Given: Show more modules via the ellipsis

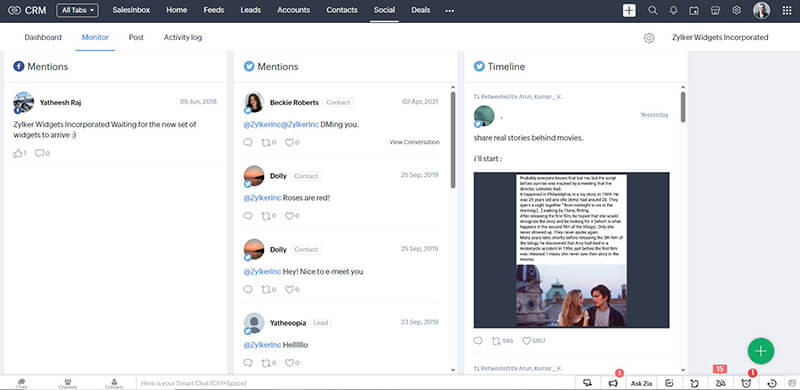Looking at the screenshot, I should pyautogui.click(x=449, y=11).
